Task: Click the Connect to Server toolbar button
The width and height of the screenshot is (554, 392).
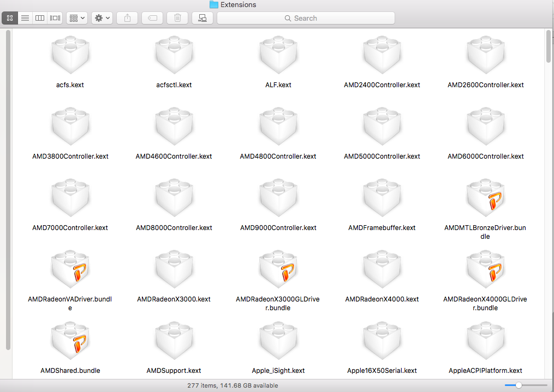Action: [x=202, y=18]
